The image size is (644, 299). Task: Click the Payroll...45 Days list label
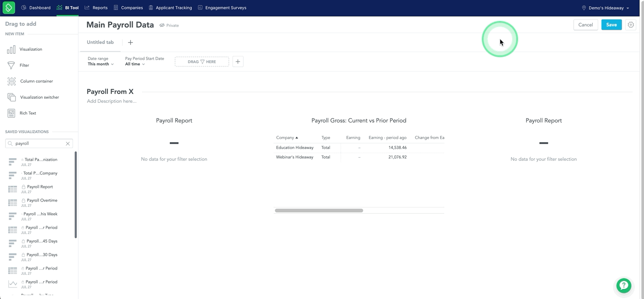tap(42, 241)
